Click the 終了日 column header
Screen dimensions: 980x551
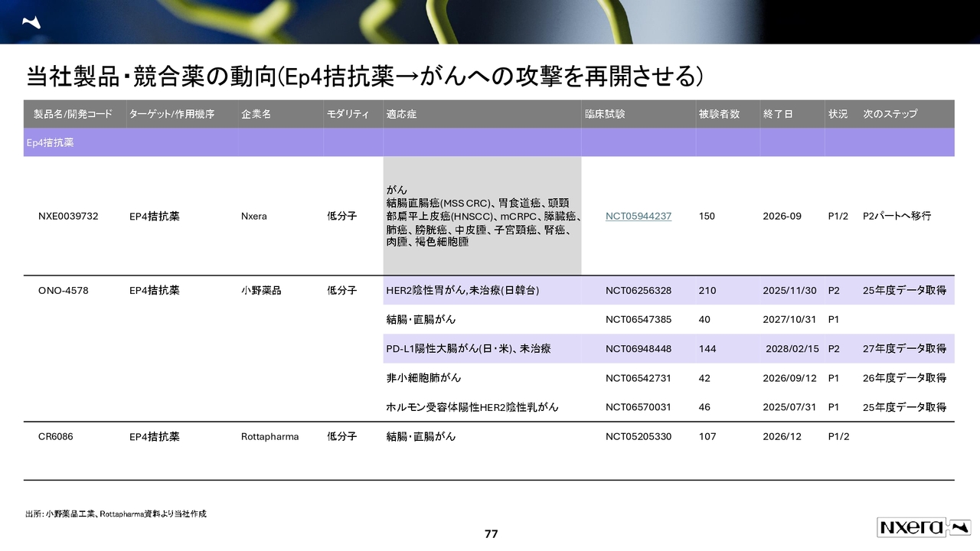[778, 113]
